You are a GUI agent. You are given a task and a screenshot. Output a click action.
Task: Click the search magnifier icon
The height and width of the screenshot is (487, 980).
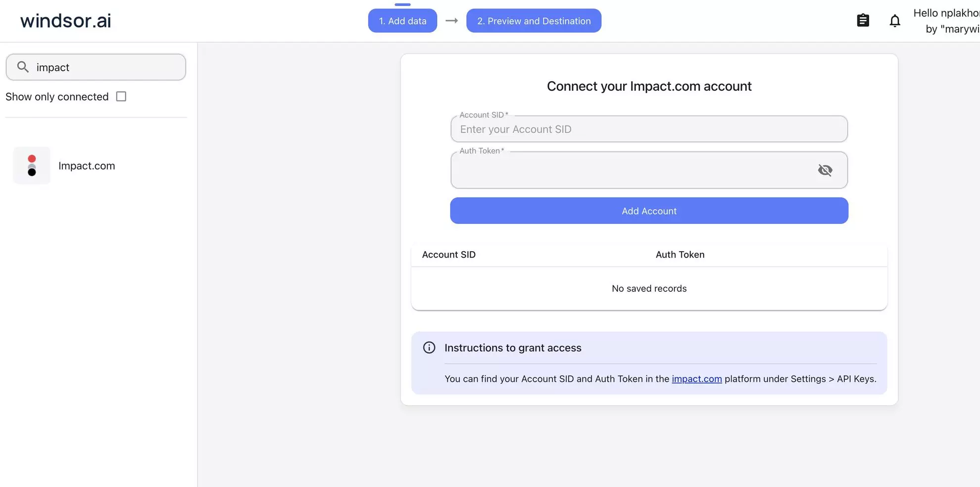23,67
